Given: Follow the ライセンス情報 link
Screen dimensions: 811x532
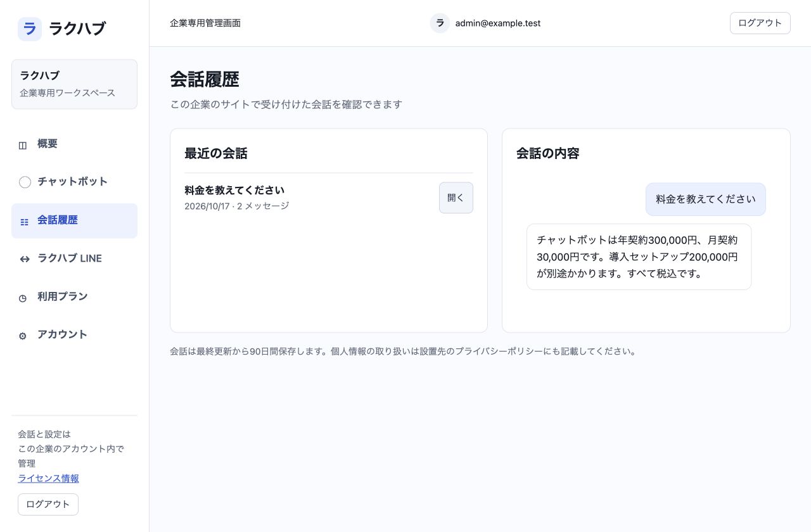Looking at the screenshot, I should click(x=48, y=478).
